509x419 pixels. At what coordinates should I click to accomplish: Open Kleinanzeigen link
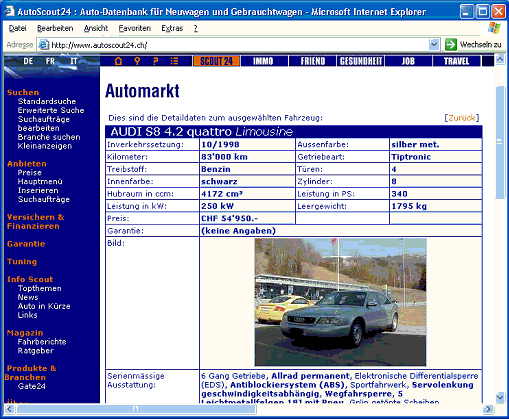coord(45,146)
